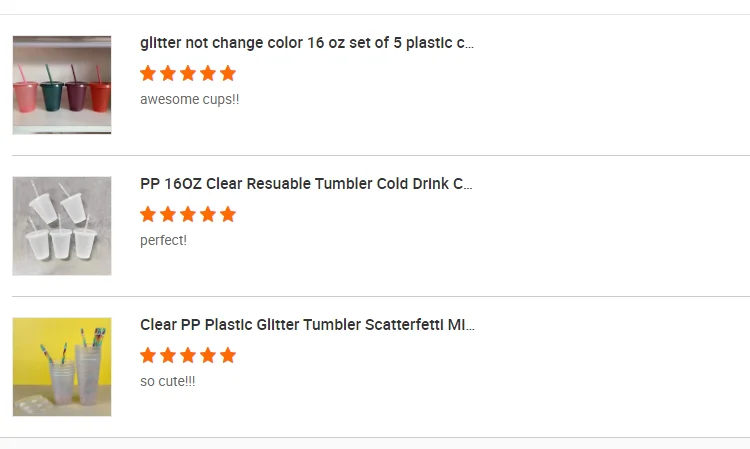Viewport: 750px width, 449px height.
Task: Open the 'PP 16OZ Clear Resuable Tumbler' title
Action: click(x=306, y=184)
